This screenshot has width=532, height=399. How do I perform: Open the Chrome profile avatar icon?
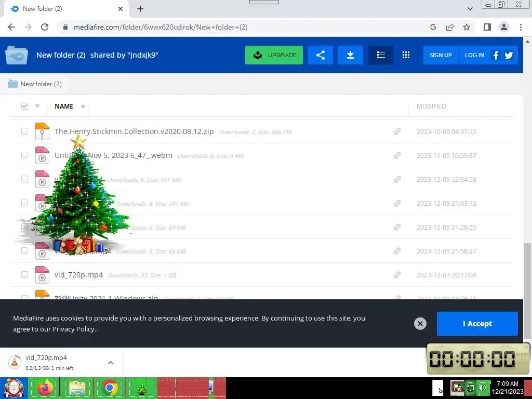coord(504,27)
